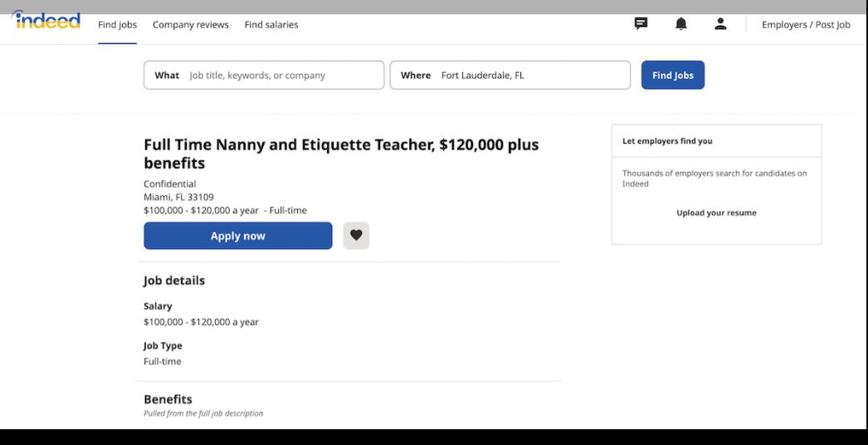Go to the Indeed logo homepage
This screenshot has height=445, width=868.
[47, 22]
